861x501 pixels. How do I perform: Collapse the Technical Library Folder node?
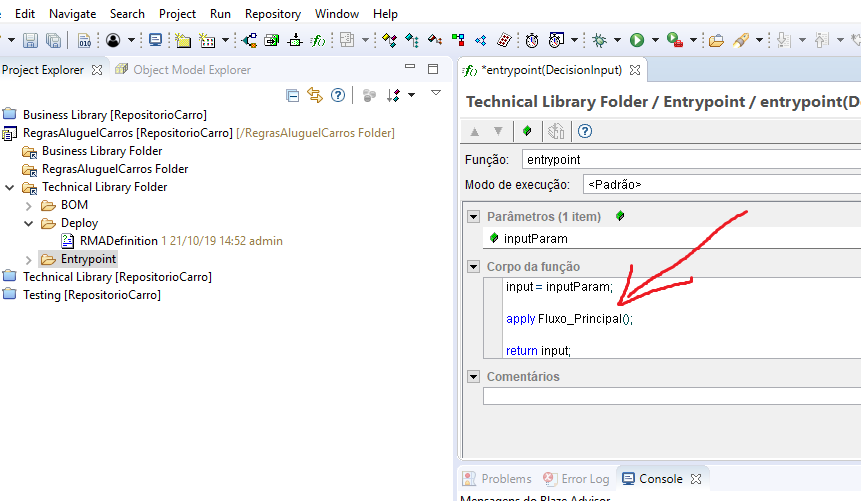click(9, 187)
